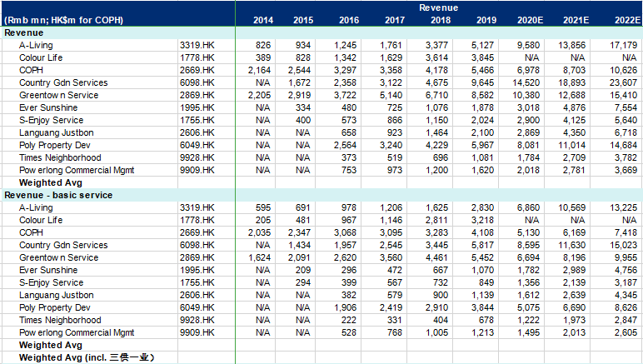Select Ever Sunshine 2015 revenue 334

[x=303, y=107]
